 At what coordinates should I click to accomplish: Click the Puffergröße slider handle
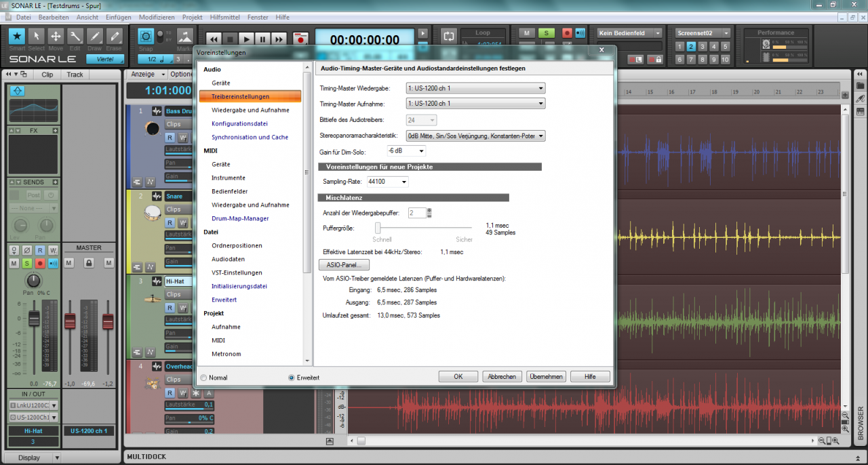[x=378, y=228]
